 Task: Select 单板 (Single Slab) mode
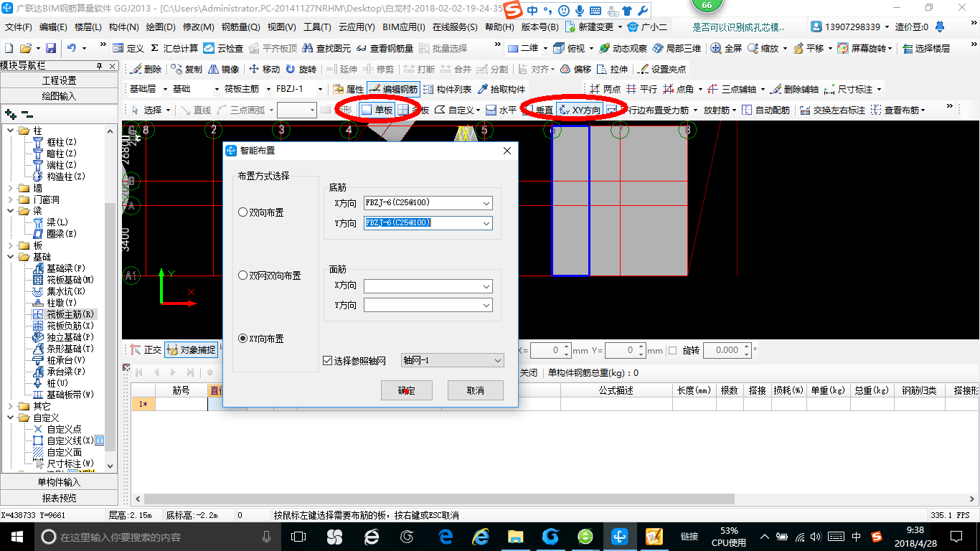377,110
